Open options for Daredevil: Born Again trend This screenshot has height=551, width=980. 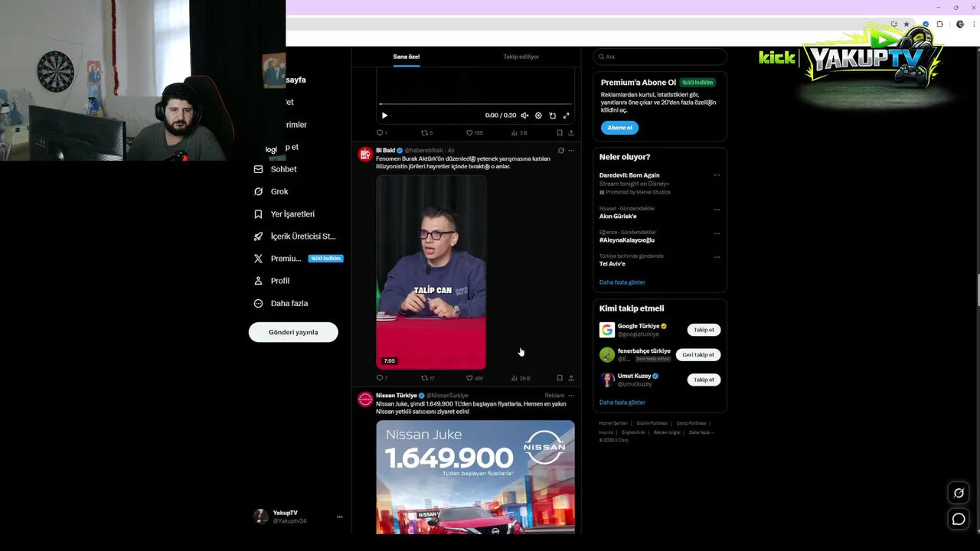(x=717, y=175)
